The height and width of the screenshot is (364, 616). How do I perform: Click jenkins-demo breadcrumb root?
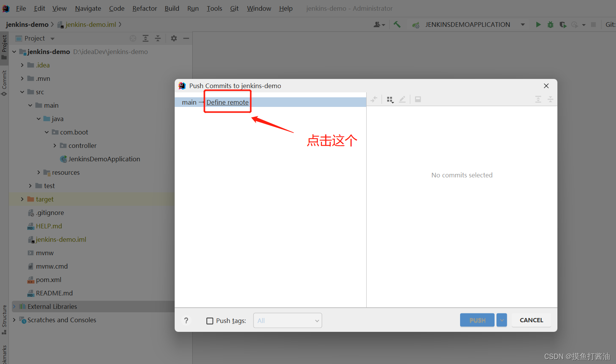click(27, 25)
